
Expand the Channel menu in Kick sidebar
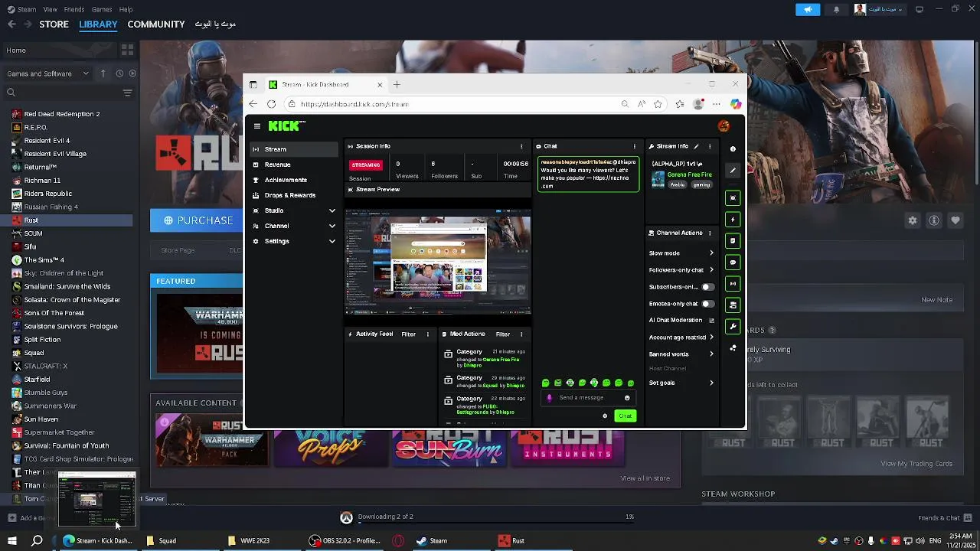pos(332,226)
